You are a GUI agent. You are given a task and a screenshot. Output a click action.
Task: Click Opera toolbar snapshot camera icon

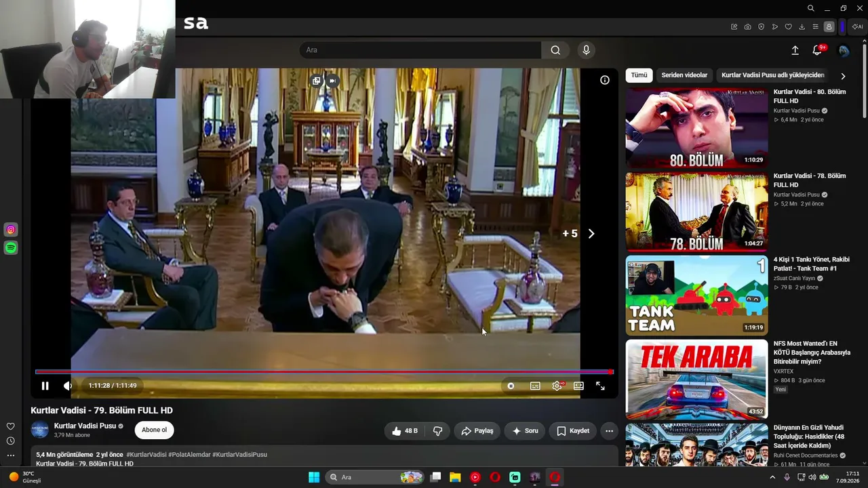(x=747, y=27)
